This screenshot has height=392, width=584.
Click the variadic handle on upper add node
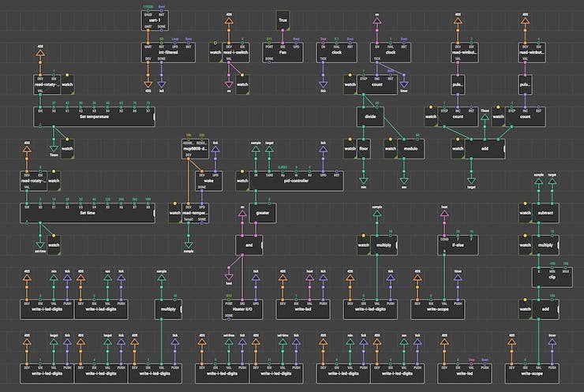504,148
